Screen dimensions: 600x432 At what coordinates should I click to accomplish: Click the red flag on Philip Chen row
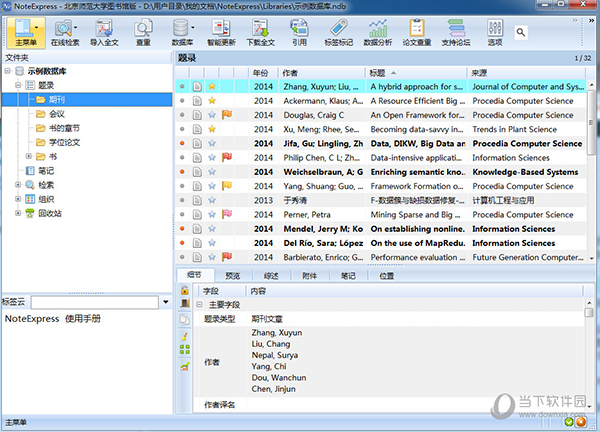(227, 157)
